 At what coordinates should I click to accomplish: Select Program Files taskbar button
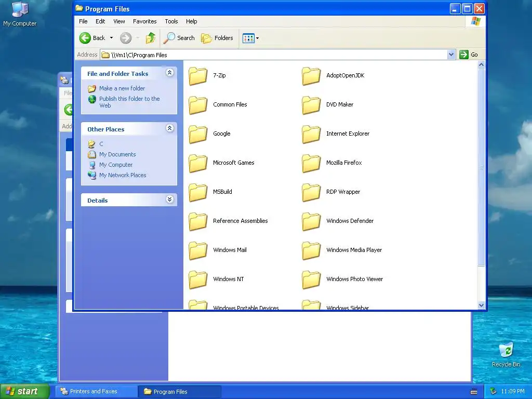(x=180, y=392)
